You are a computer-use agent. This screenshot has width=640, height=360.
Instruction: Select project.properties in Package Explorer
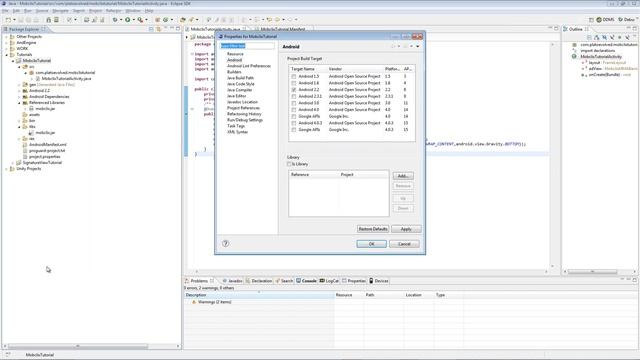coord(44,157)
